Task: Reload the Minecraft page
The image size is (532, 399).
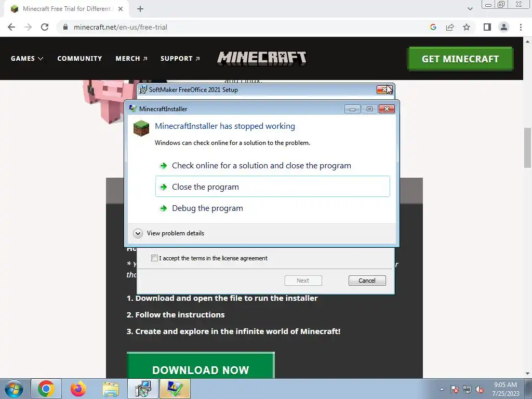Action: [x=45, y=27]
